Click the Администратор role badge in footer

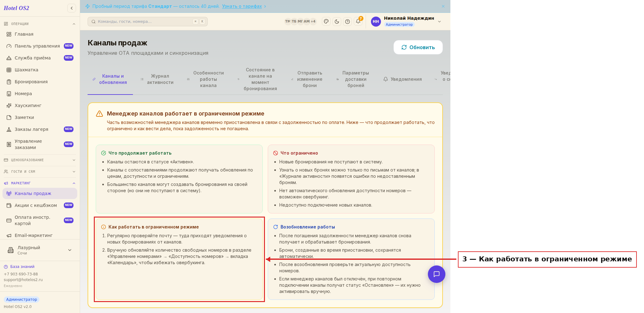pos(22,300)
